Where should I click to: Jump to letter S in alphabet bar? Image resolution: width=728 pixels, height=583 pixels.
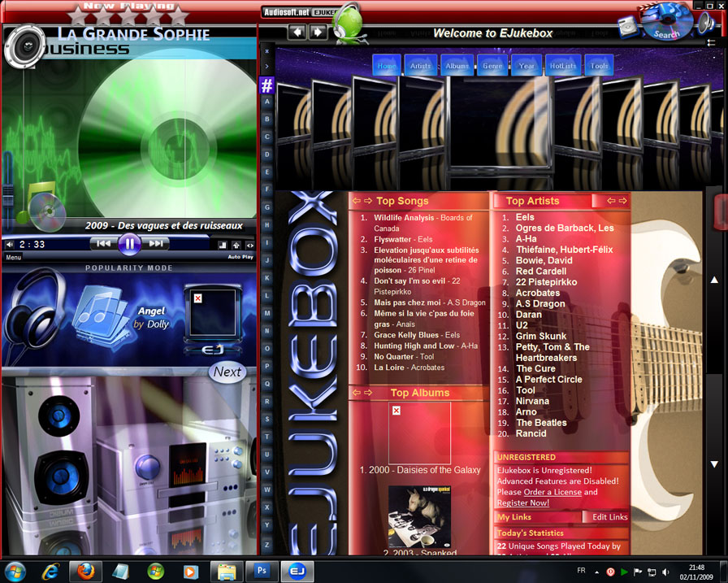(x=267, y=419)
